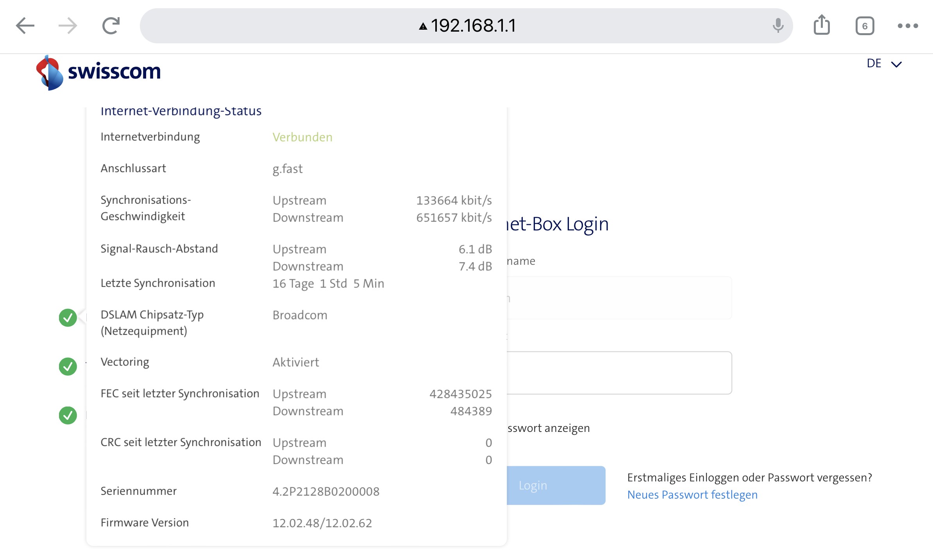Click the top green status checkmark
This screenshot has height=560, width=933.
point(68,317)
